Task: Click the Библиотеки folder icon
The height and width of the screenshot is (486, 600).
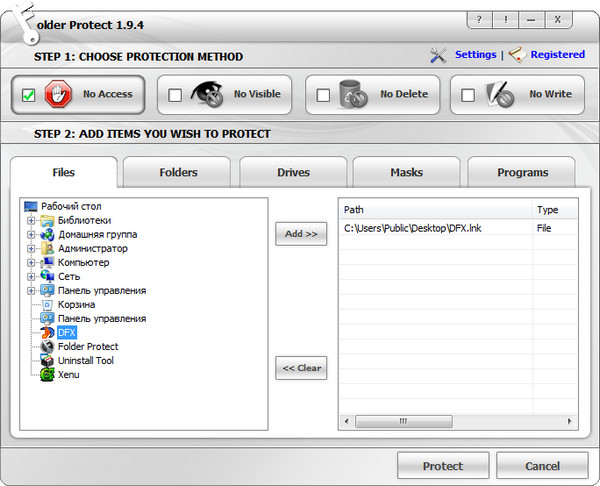Action: (47, 220)
